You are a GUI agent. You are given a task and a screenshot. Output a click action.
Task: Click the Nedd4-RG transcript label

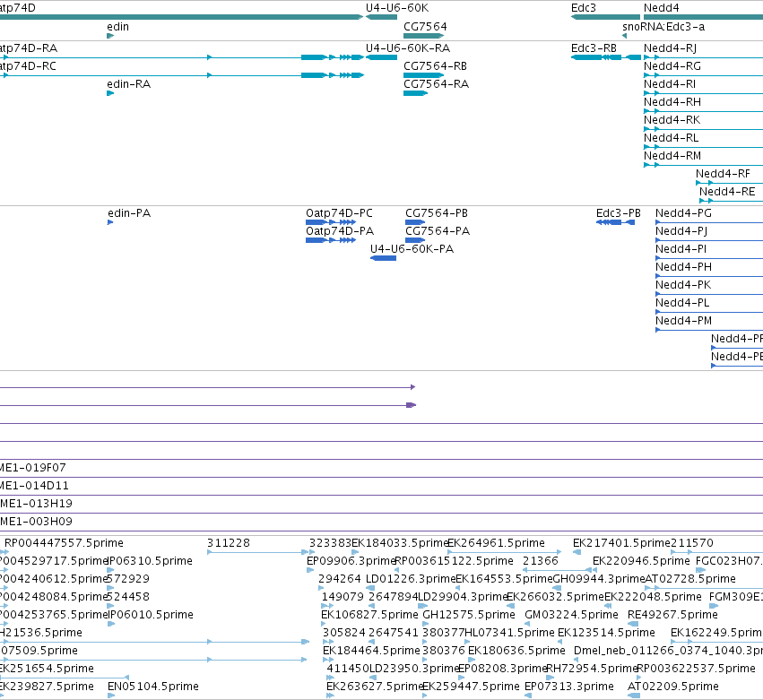click(x=672, y=66)
